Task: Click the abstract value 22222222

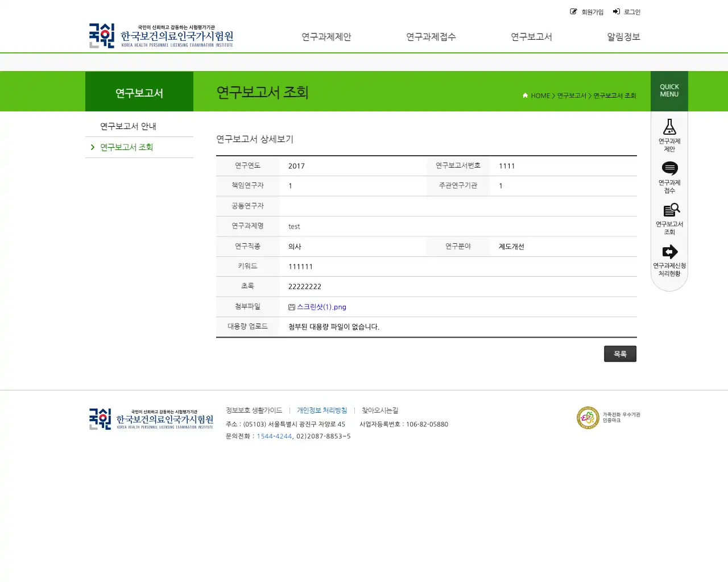Action: click(x=305, y=287)
